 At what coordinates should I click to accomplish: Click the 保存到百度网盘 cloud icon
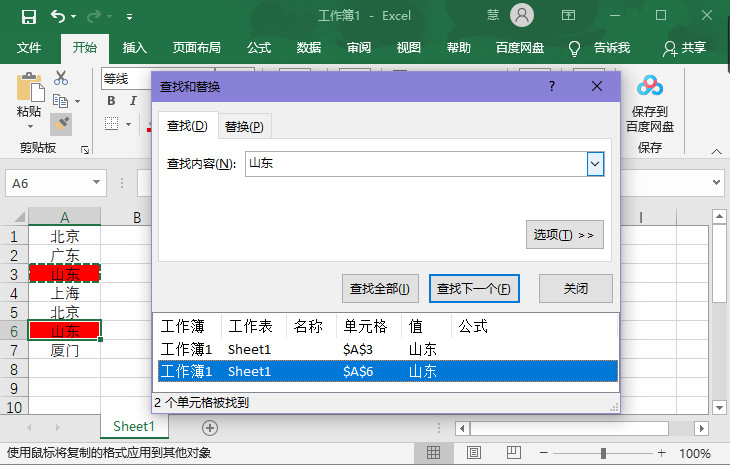pyautogui.click(x=650, y=87)
